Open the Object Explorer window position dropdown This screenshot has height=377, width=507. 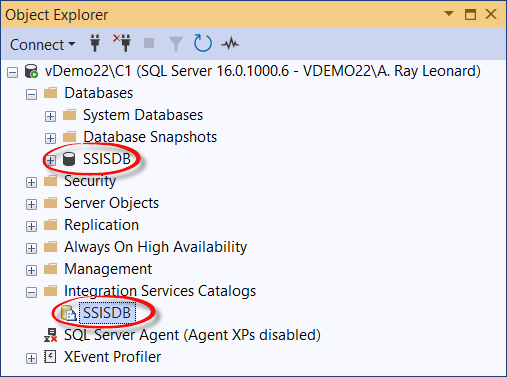tap(449, 14)
